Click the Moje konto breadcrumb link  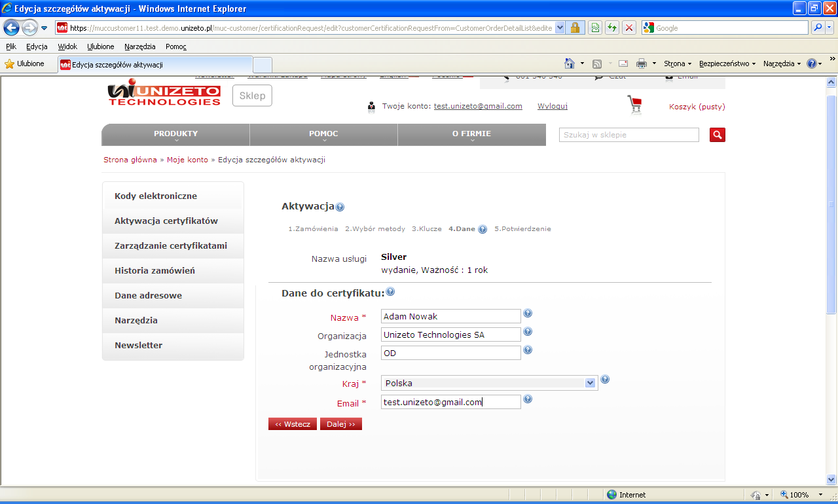pos(187,160)
